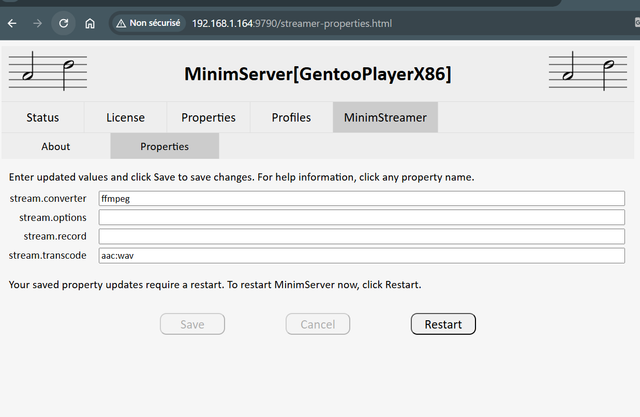Reload the current page
640x417 pixels.
click(x=63, y=23)
